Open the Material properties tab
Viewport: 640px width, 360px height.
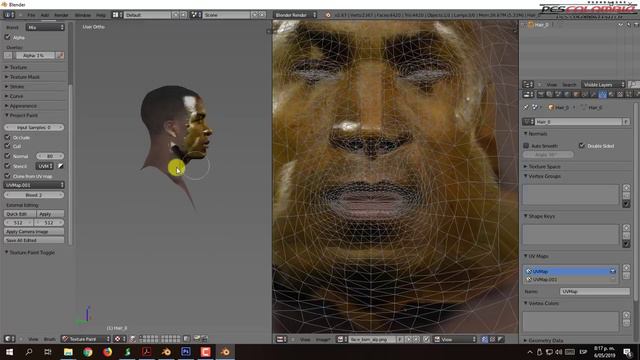pos(611,95)
